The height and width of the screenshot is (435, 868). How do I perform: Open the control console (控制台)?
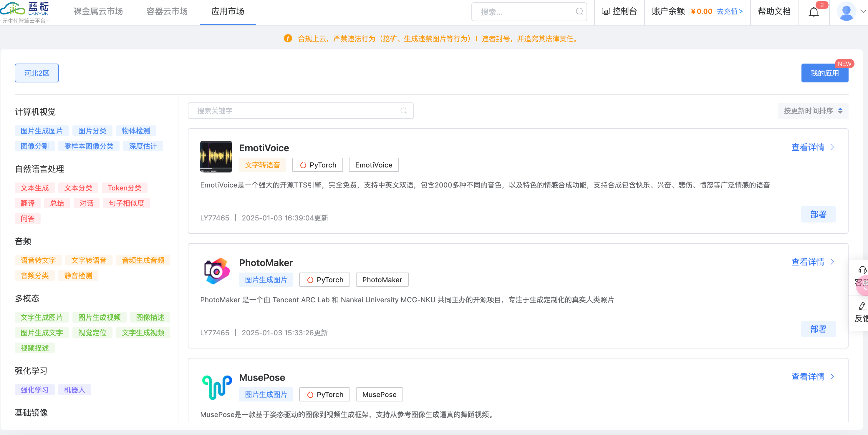619,11
